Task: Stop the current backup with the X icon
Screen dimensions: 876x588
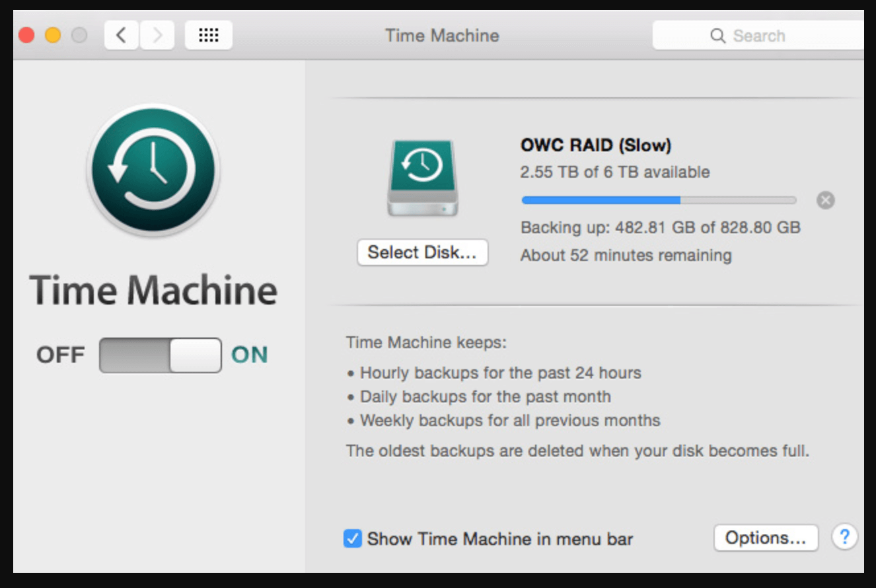Action: (x=825, y=200)
